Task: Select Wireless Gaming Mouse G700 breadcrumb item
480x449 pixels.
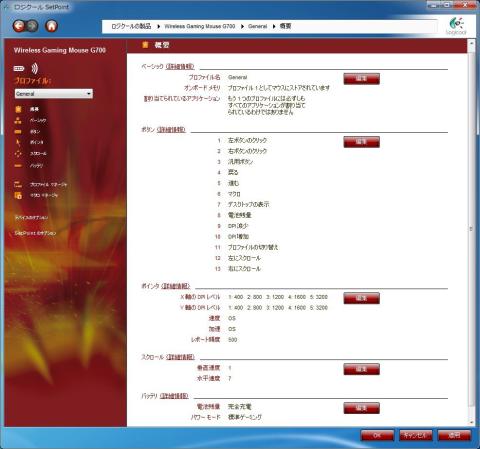Action: (x=200, y=26)
